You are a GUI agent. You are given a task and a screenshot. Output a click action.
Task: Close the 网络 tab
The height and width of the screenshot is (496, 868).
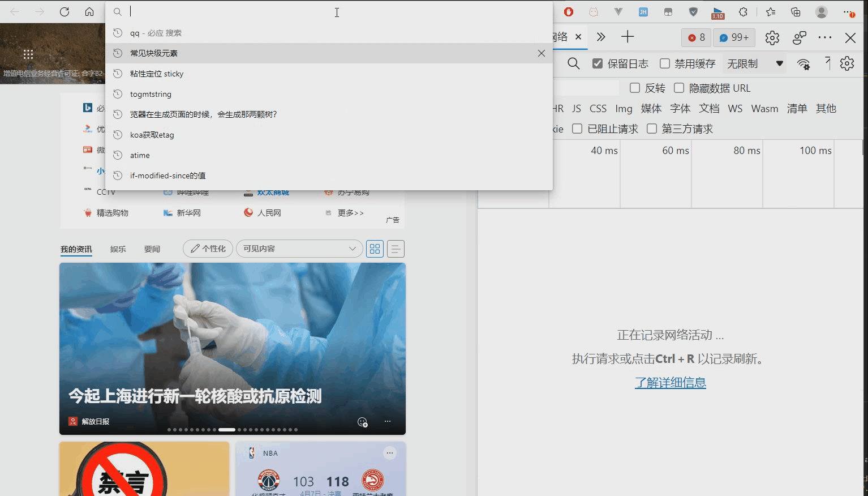578,37
